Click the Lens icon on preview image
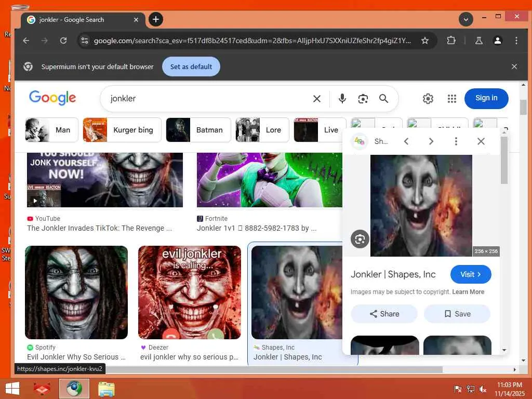Image resolution: width=532 pixels, height=399 pixels. (x=360, y=239)
